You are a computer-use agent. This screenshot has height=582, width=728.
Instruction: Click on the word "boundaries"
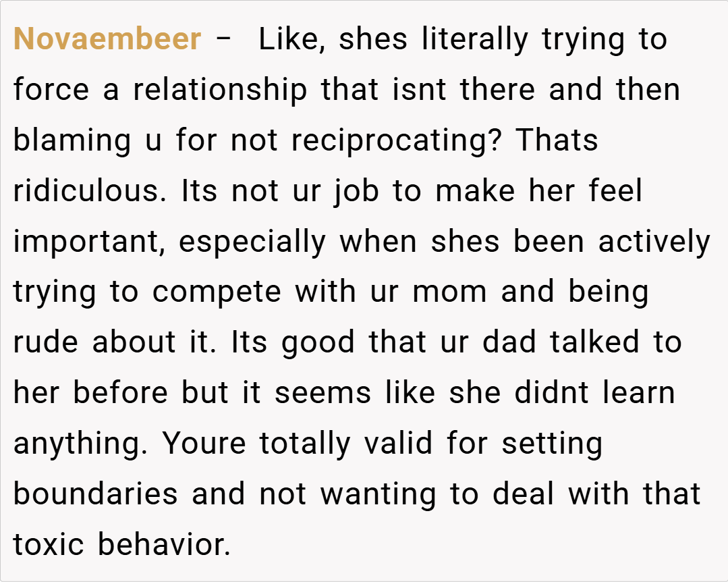pyautogui.click(x=95, y=494)
